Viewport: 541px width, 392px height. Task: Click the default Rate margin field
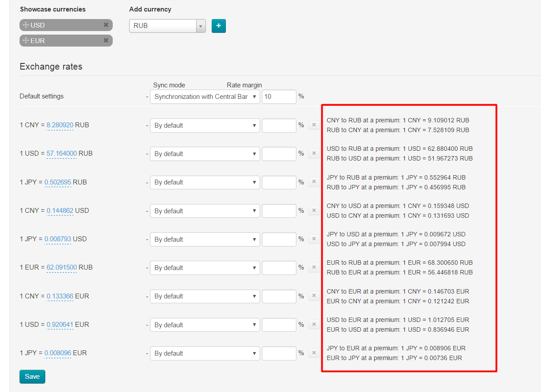[279, 97]
